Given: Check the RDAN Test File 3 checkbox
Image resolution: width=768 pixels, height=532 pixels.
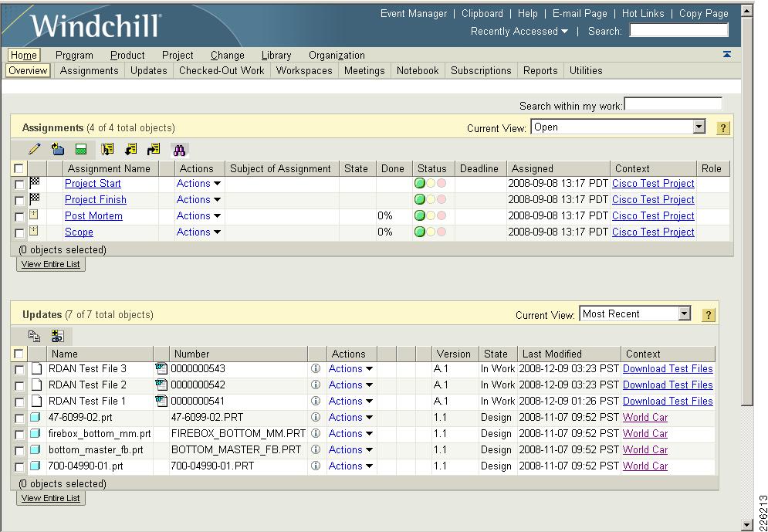Looking at the screenshot, I should [19, 370].
